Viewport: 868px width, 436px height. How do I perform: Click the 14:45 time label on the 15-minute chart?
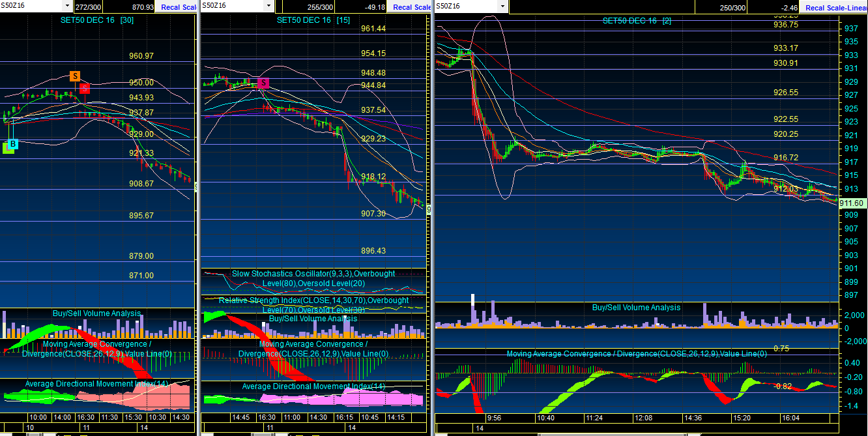click(241, 417)
